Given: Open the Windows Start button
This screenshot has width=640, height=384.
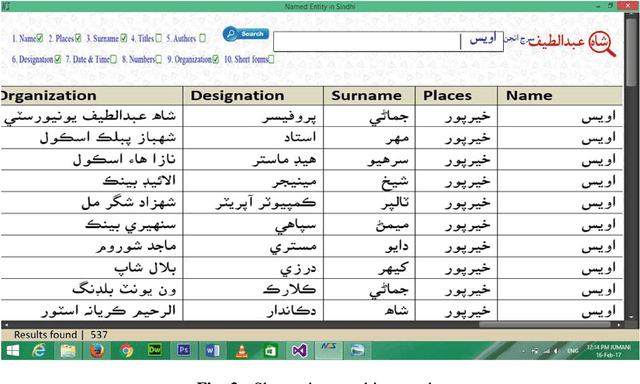Looking at the screenshot, I should tap(13, 351).
